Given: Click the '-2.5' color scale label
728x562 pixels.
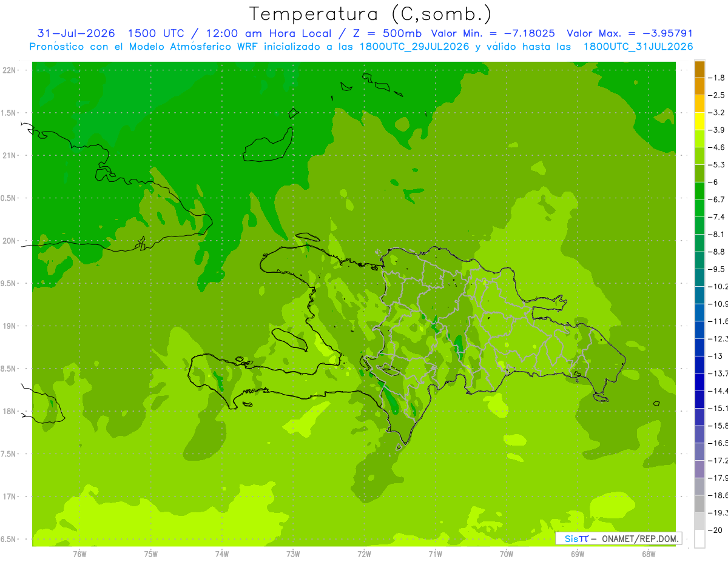Looking at the screenshot, I should (717, 95).
